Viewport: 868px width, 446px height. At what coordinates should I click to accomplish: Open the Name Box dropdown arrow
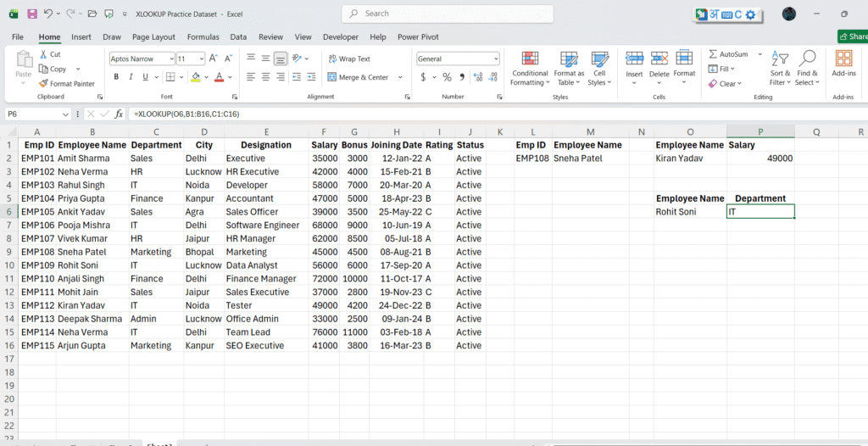tap(66, 114)
